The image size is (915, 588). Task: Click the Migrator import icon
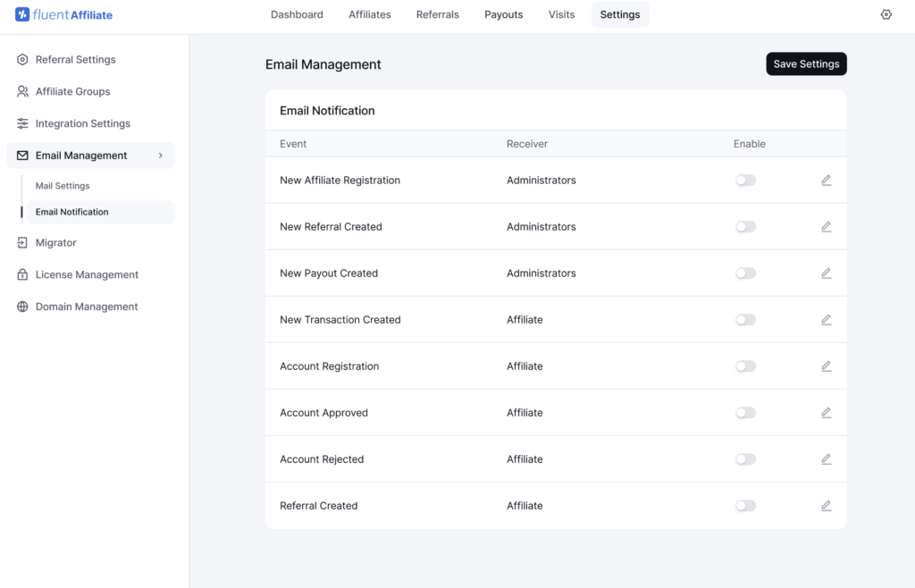click(x=22, y=243)
